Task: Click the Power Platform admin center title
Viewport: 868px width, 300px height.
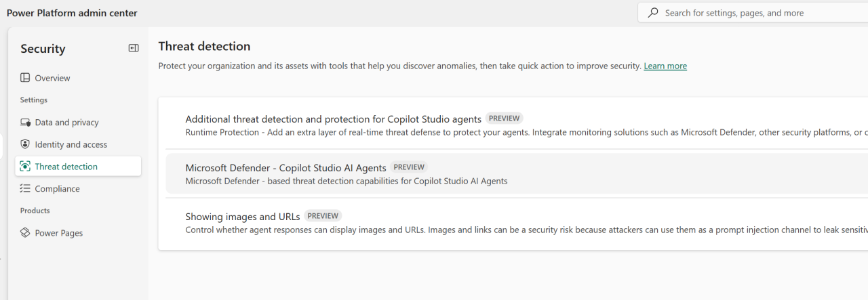Action: (x=72, y=13)
